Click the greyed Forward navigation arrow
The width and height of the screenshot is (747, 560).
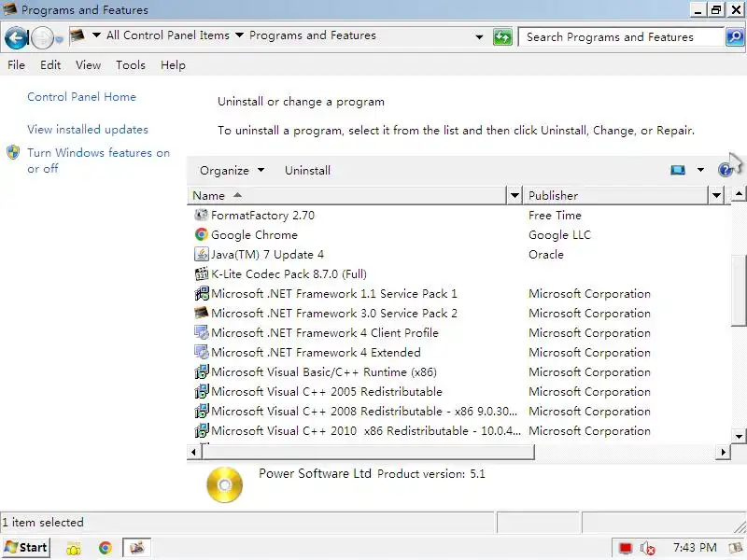click(x=42, y=37)
